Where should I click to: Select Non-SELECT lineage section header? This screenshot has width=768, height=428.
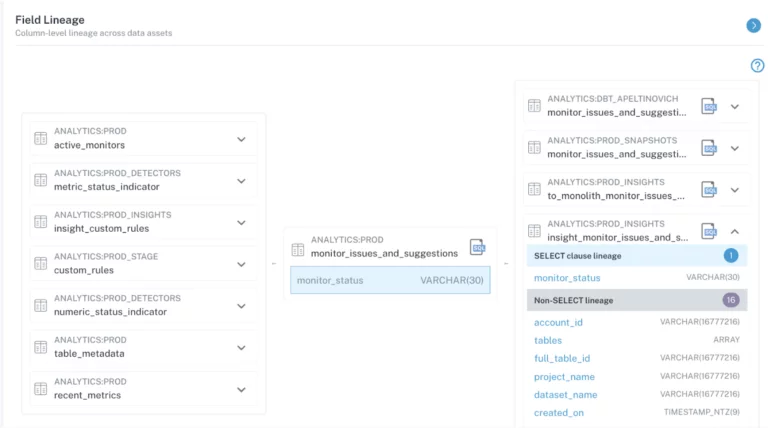click(637, 300)
